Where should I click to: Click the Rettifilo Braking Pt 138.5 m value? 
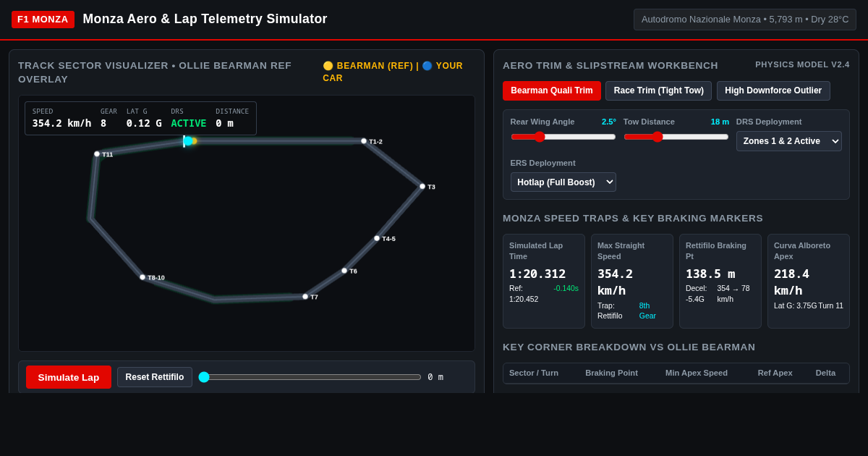tap(710, 274)
